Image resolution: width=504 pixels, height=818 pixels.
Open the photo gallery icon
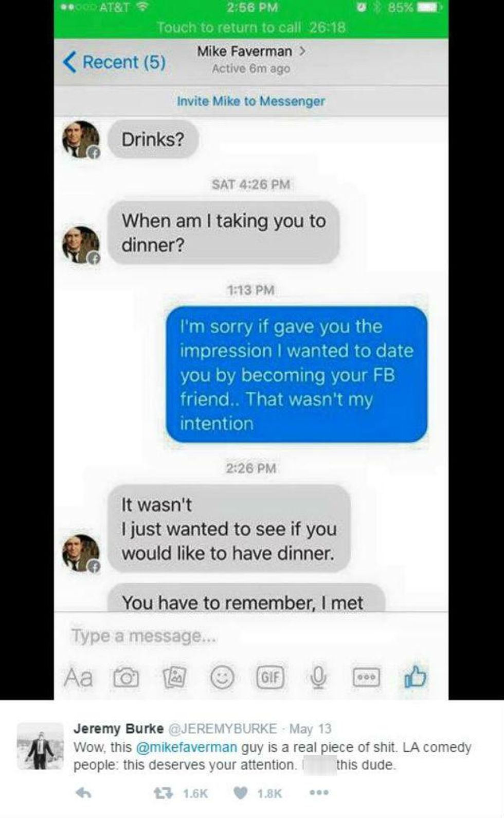coord(174,677)
